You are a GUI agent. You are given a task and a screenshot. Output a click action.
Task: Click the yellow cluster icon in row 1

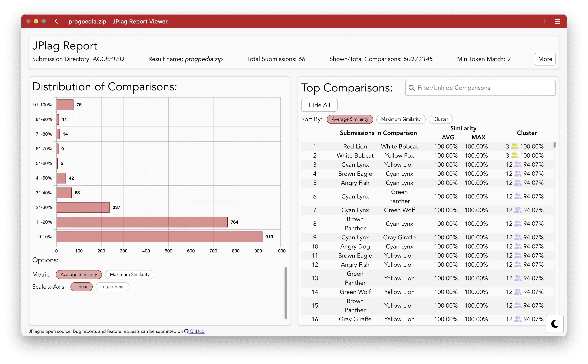click(x=514, y=146)
